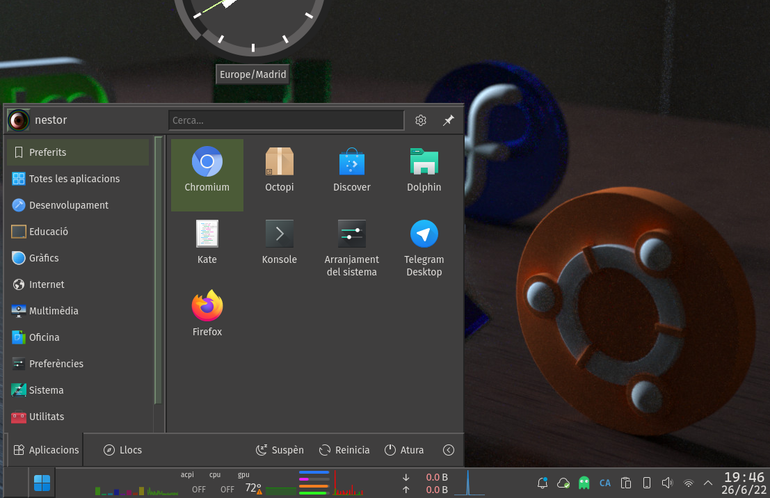Expand more session options chevron
The height and width of the screenshot is (498, 770).
448,450
